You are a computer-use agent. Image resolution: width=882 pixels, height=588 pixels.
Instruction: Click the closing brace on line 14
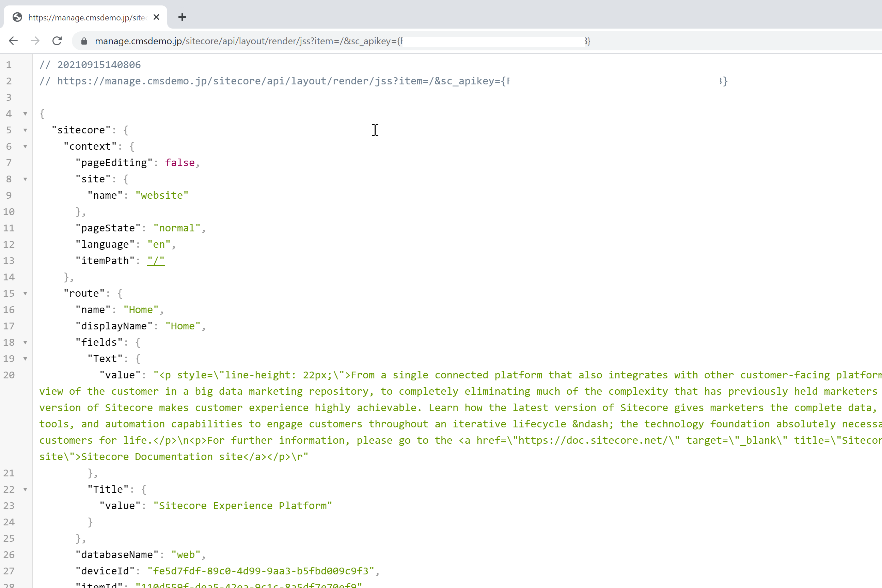[66, 278]
